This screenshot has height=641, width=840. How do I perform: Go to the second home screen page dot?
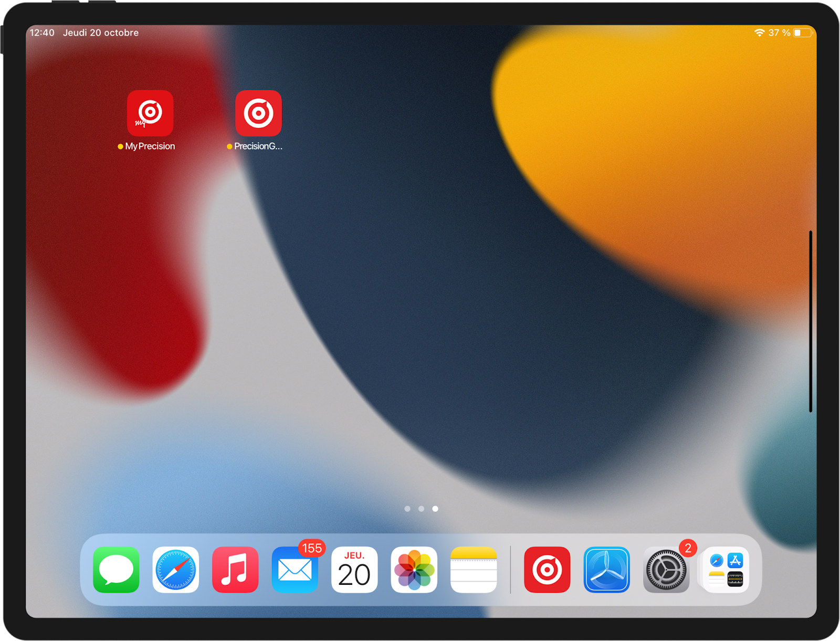pyautogui.click(x=421, y=509)
